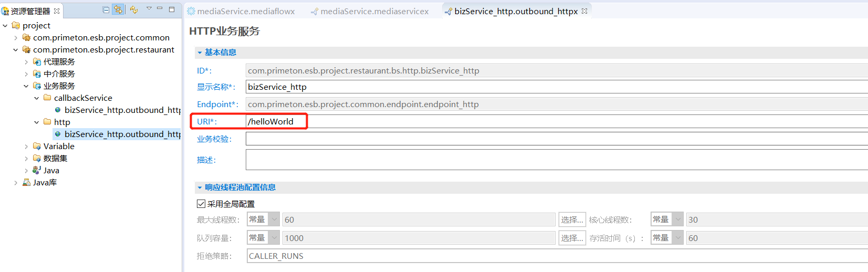Click the Variable folder icon
This screenshot has height=272, width=868.
(x=37, y=147)
